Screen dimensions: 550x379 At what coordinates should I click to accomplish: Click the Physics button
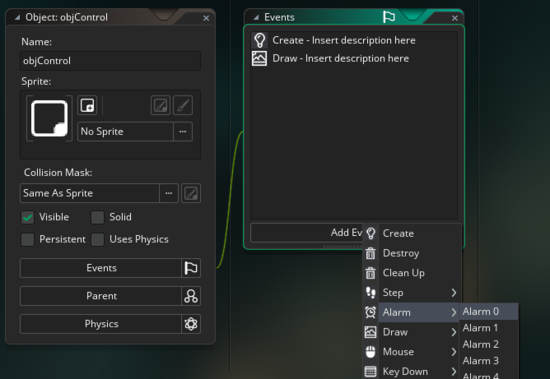click(101, 324)
